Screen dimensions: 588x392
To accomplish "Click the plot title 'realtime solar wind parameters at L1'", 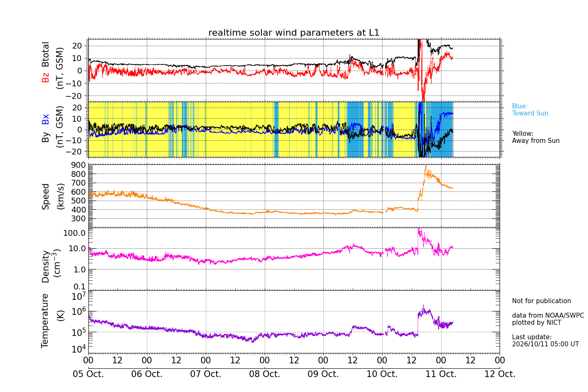I will 294,33.
